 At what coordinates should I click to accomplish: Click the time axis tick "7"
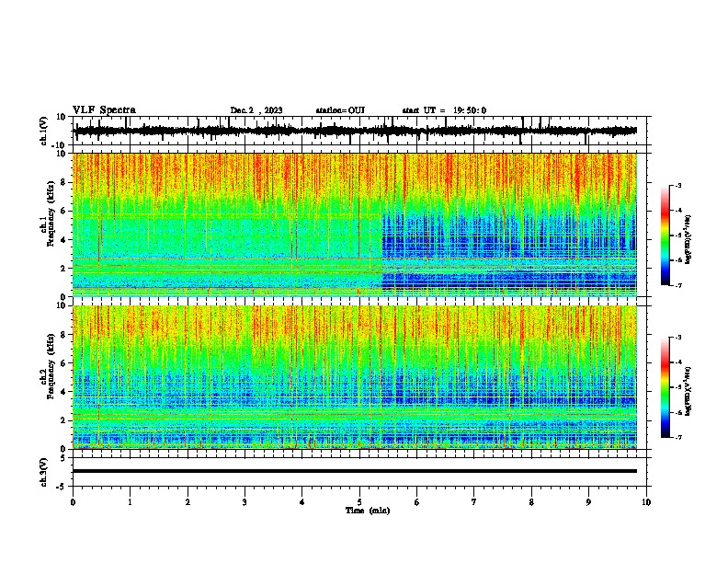coord(474,502)
